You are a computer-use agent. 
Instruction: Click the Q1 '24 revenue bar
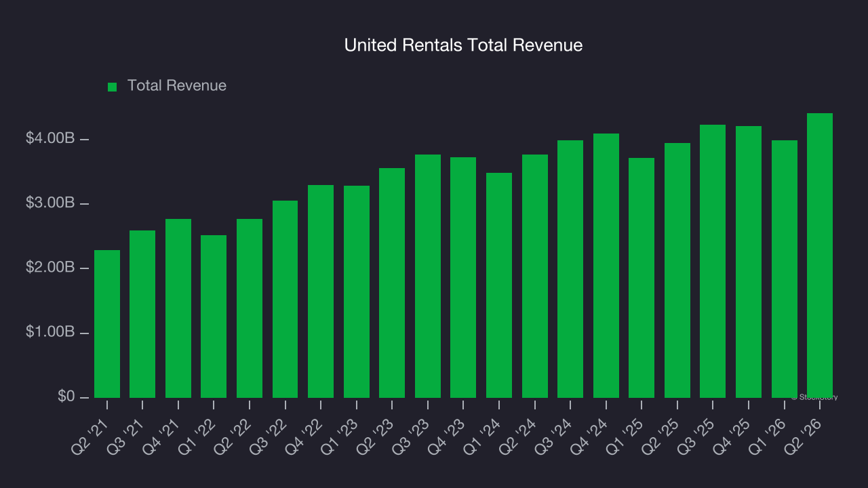click(x=499, y=285)
